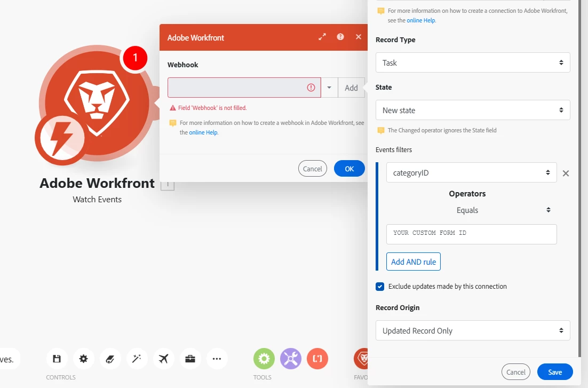The height and width of the screenshot is (388, 588).
Task: Open the Operators dropdown showing Equals
Action: (471, 210)
